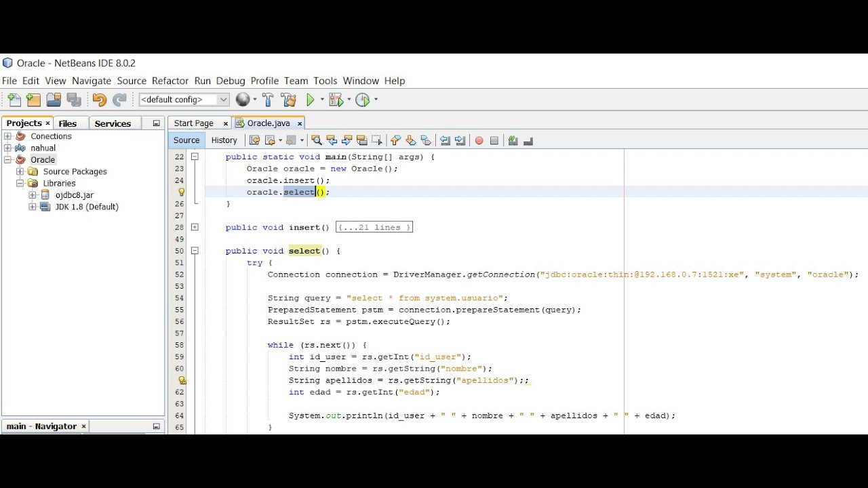Undo the last edit with toolbar arrow
The width and height of the screenshot is (868, 488).
point(99,100)
